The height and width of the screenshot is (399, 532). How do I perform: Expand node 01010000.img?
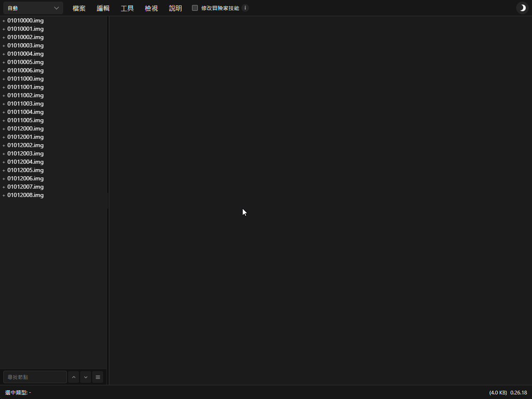click(4, 21)
